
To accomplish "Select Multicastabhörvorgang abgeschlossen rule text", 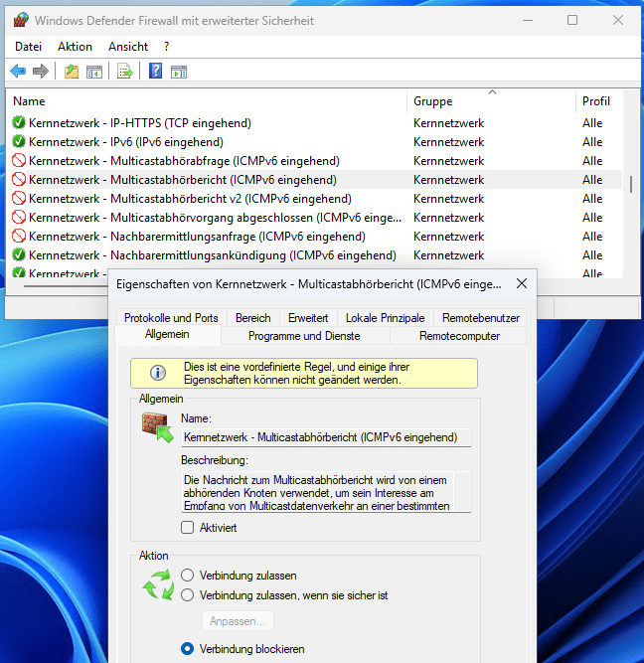I will coord(215,218).
